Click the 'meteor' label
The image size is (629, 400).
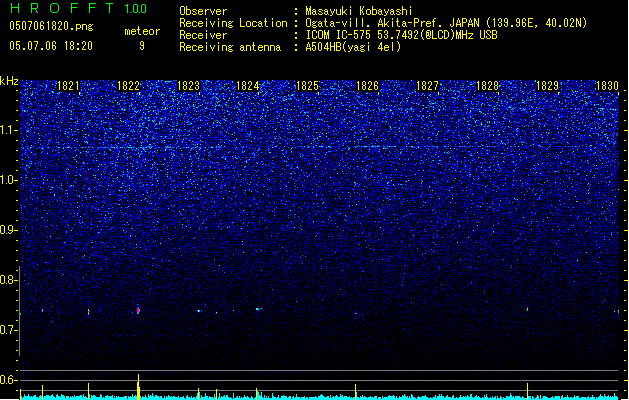[x=142, y=31]
